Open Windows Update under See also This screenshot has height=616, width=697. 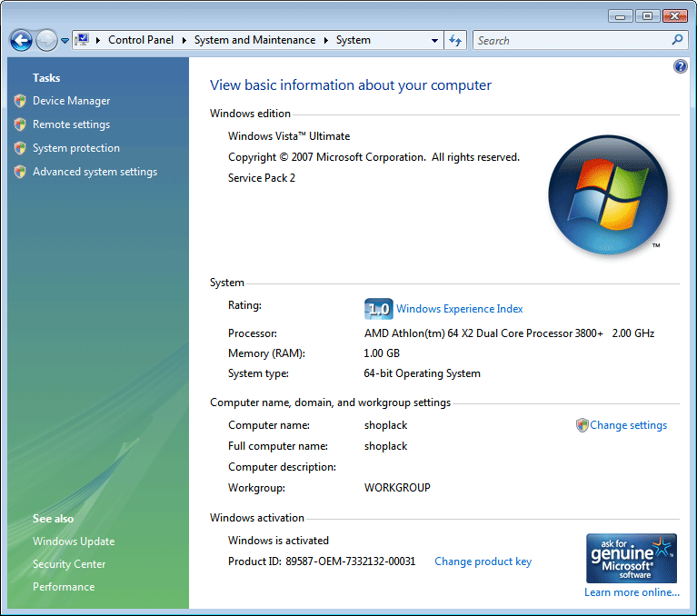pos(74,541)
